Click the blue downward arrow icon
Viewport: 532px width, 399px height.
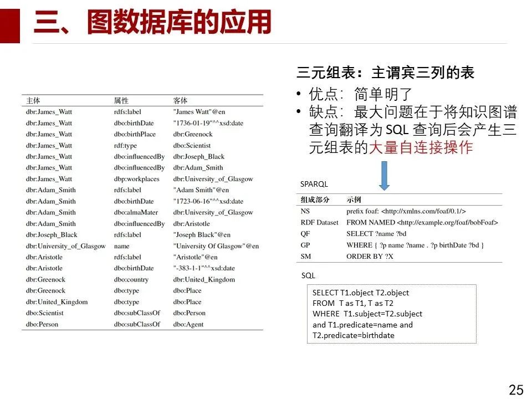(385, 176)
